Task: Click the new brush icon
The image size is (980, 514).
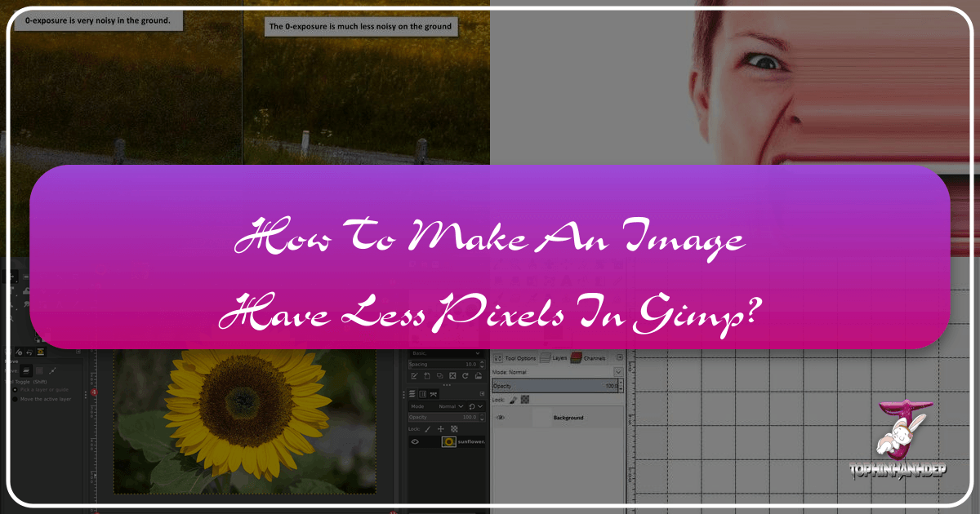Action: point(427,376)
